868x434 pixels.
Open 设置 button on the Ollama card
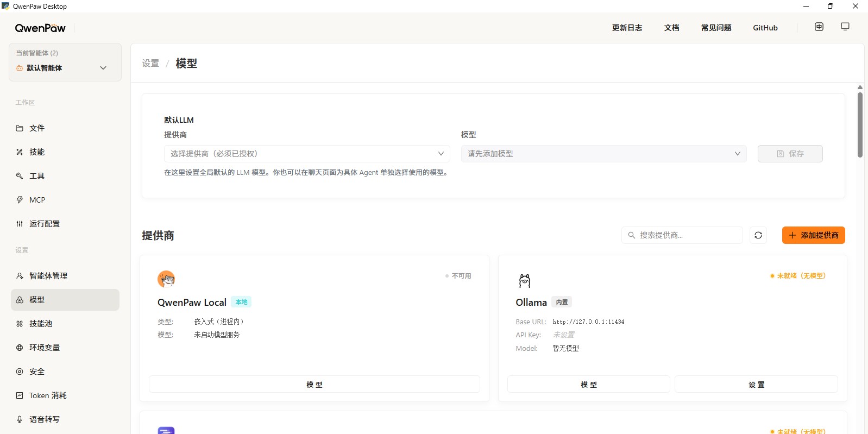(x=756, y=384)
